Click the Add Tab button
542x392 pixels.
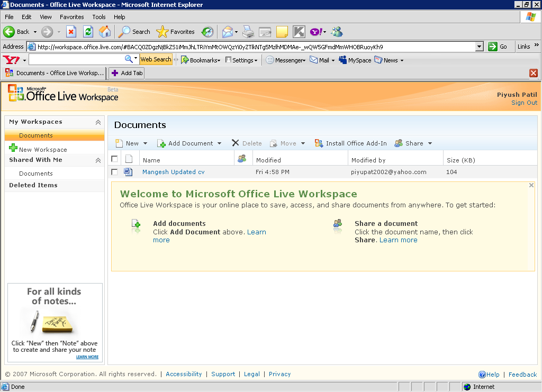127,73
